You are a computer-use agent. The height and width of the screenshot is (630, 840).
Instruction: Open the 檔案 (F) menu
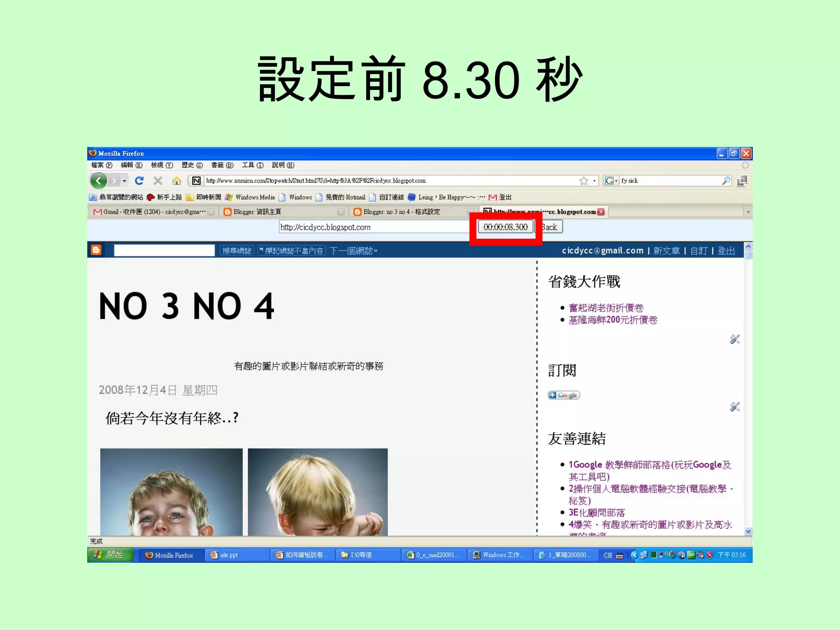[101, 165]
